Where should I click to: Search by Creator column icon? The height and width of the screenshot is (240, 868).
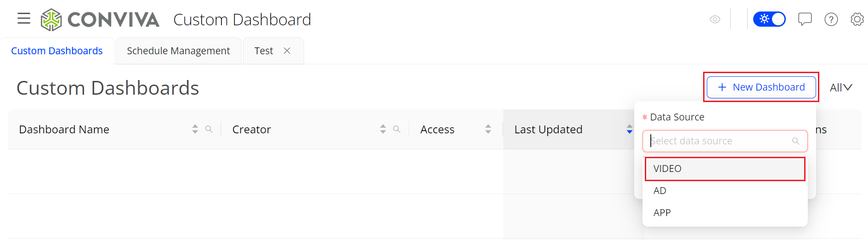[x=397, y=129]
